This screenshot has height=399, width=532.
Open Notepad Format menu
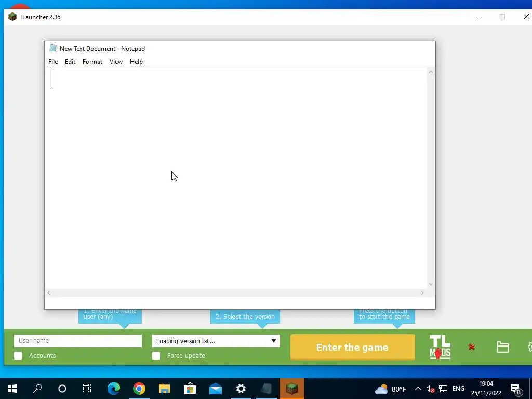92,62
